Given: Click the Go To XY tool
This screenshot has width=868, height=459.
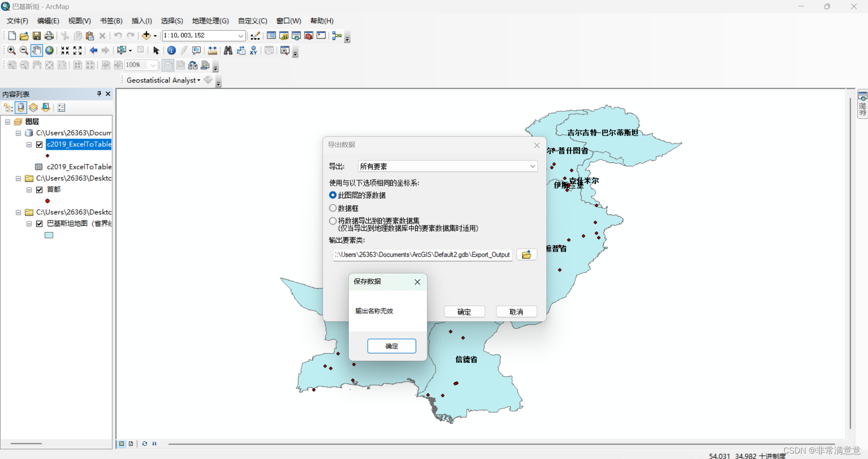Looking at the screenshot, I should click(x=253, y=50).
